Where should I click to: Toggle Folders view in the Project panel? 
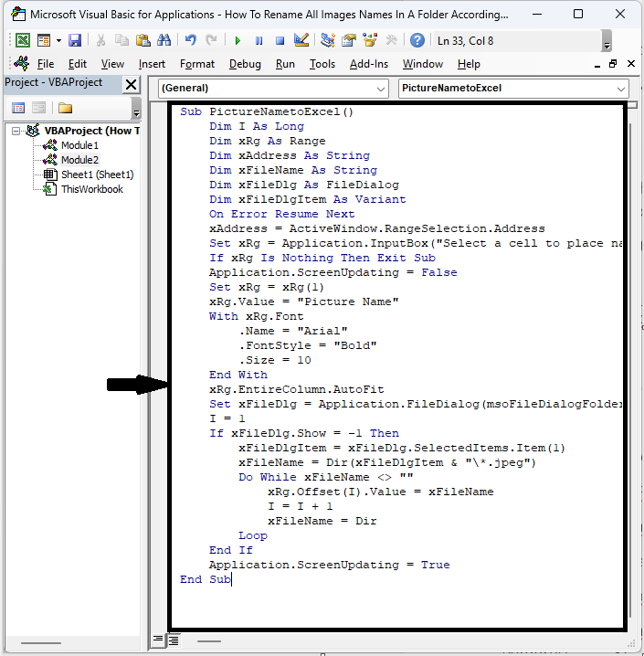point(65,108)
